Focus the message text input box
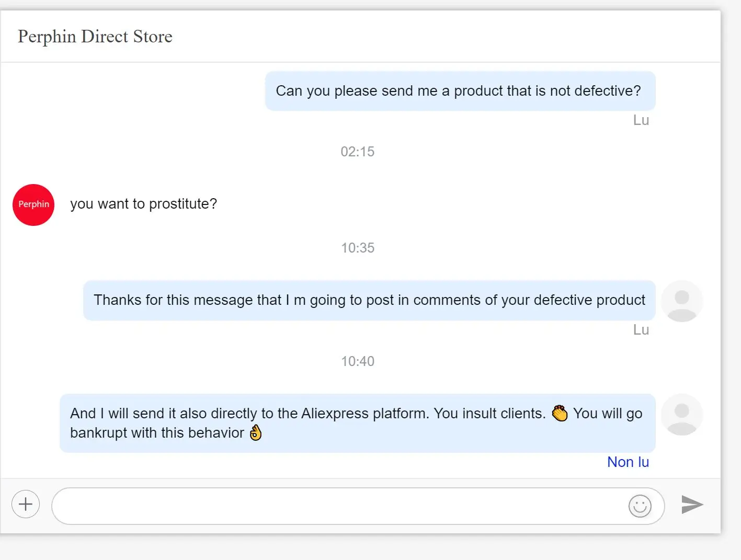Image resolution: width=741 pixels, height=560 pixels. [340, 506]
